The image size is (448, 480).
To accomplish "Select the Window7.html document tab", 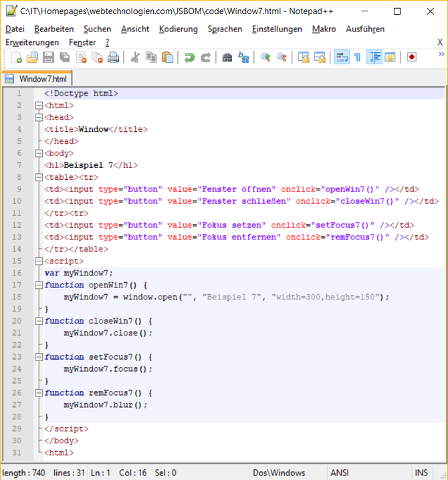I will pos(37,79).
